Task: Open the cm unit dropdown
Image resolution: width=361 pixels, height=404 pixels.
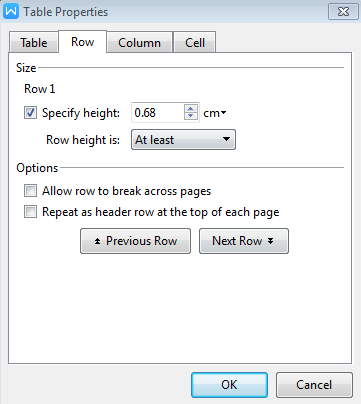Action: [215, 113]
